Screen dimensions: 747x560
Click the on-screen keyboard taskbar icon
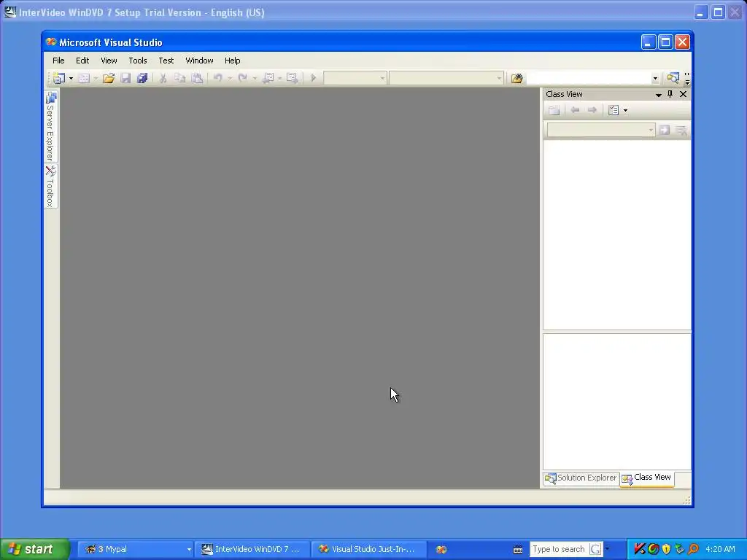(x=518, y=550)
